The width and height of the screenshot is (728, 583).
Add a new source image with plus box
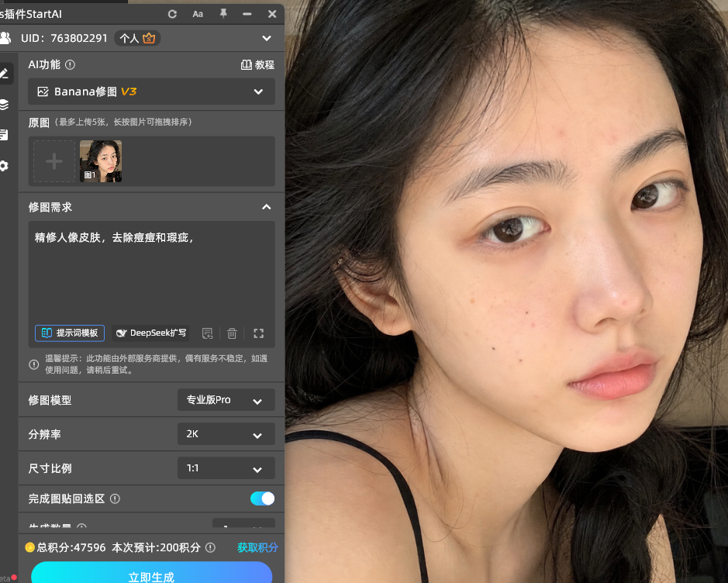pos(53,161)
